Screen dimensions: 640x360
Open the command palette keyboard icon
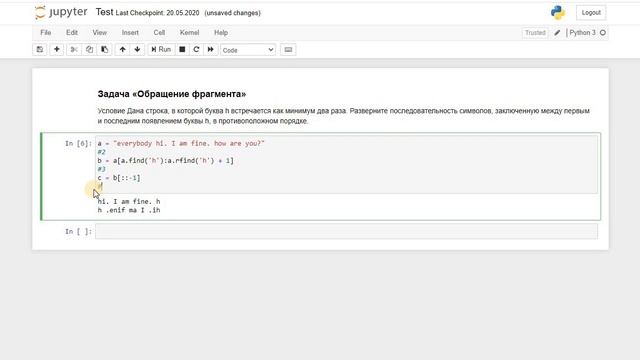point(288,50)
